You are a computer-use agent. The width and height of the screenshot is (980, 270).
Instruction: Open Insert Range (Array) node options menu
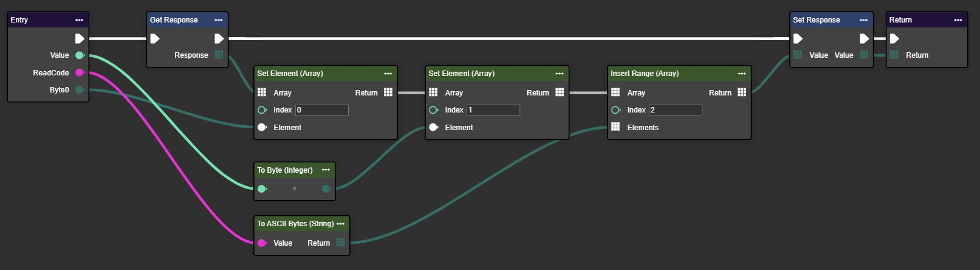click(x=742, y=74)
